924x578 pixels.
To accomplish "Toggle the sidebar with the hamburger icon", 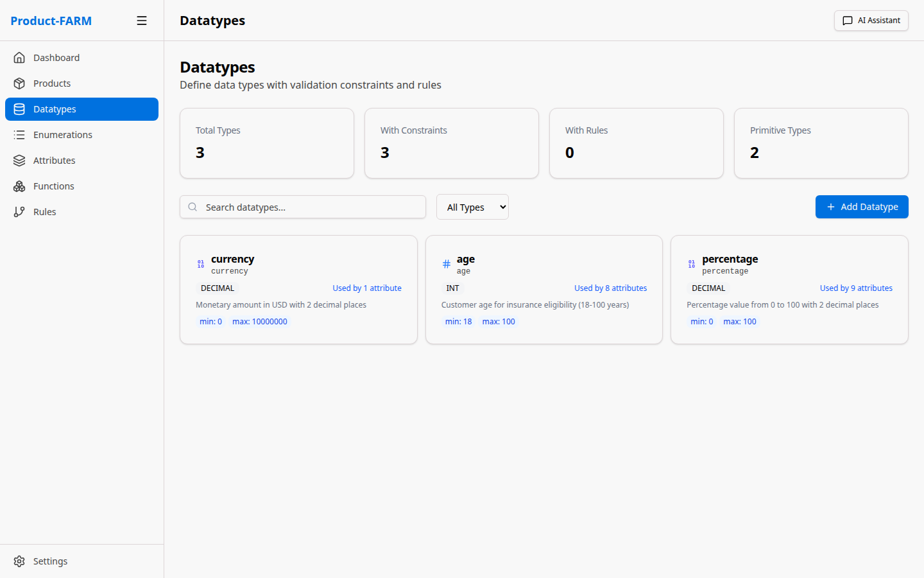I will (142, 20).
